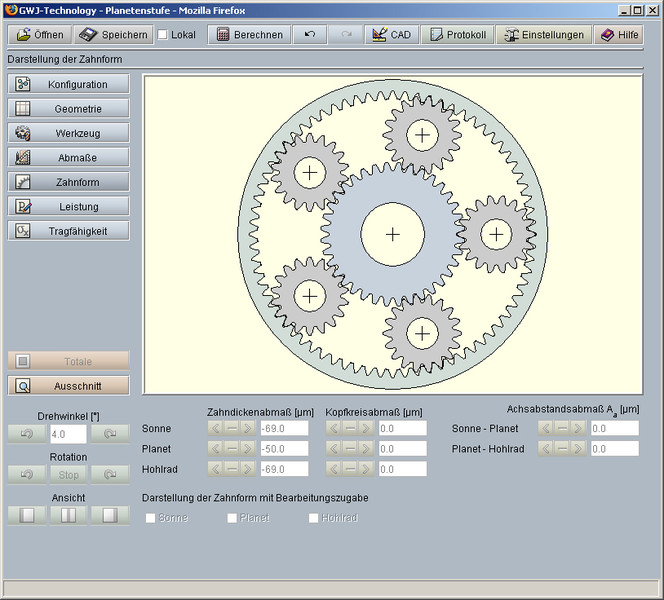This screenshot has width=664, height=600.
Task: Click the Drehwinkel angle input field
Action: tap(68, 434)
